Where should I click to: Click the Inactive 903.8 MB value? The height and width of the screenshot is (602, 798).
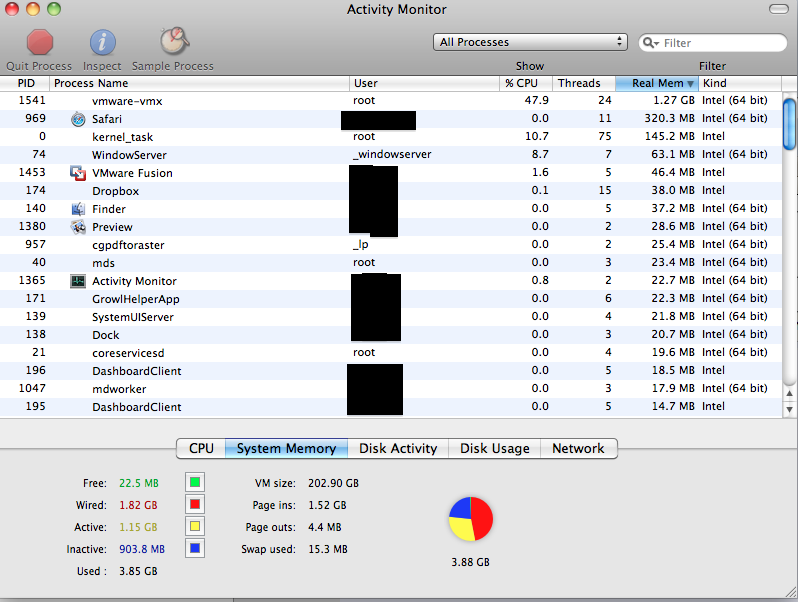(x=142, y=549)
